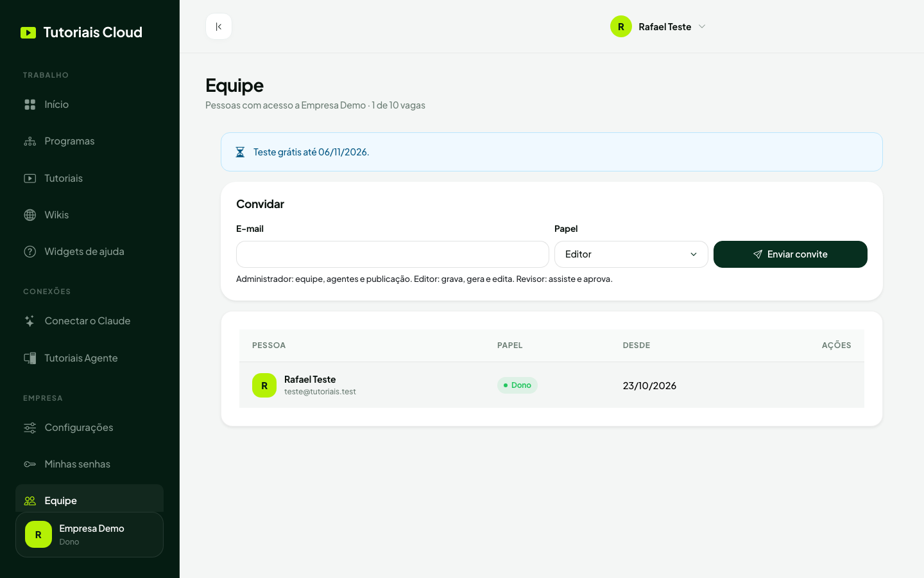Click the Tutoriais Cloud logo icon
The height and width of the screenshot is (578, 924).
pyautogui.click(x=28, y=33)
